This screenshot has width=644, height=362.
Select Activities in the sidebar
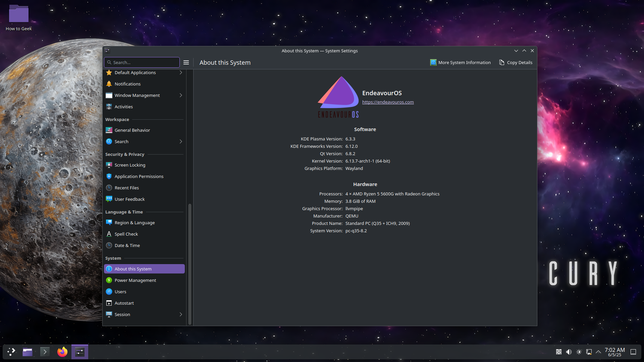pos(144,107)
